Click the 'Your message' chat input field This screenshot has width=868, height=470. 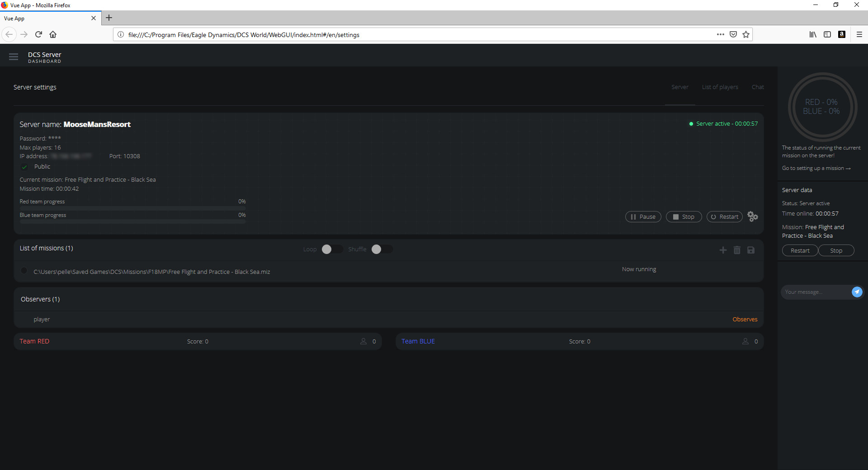coord(815,292)
